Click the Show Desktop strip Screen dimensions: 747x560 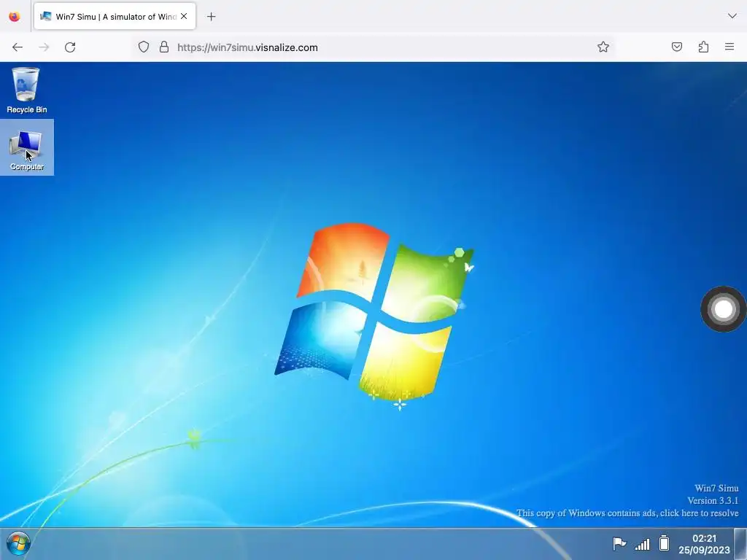tap(740, 544)
